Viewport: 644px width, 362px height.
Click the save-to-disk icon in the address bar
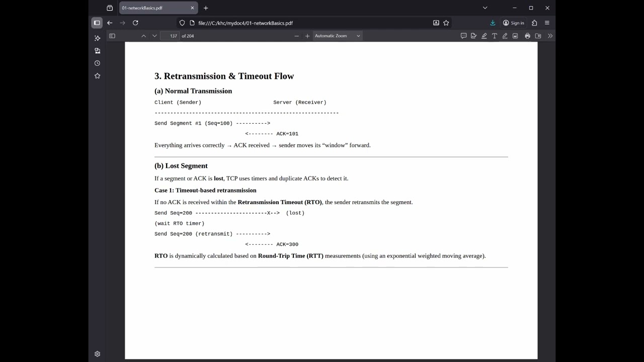pos(436,23)
